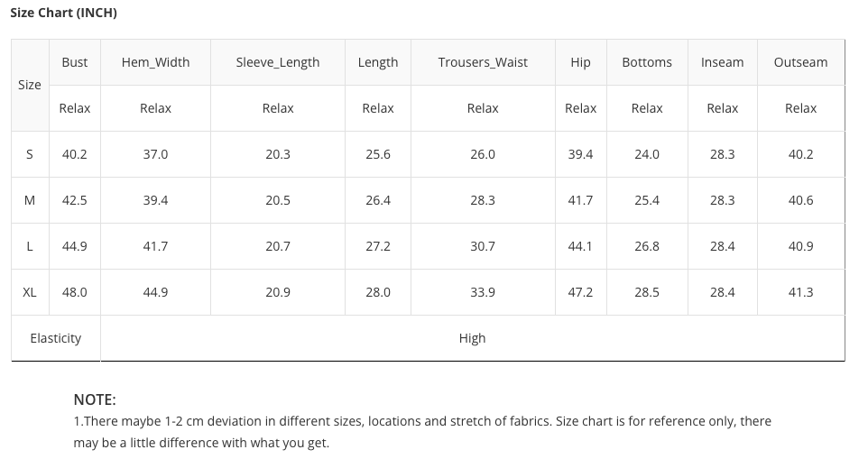Select the XL size row label
Screen dimensions: 868x468
tap(30, 292)
